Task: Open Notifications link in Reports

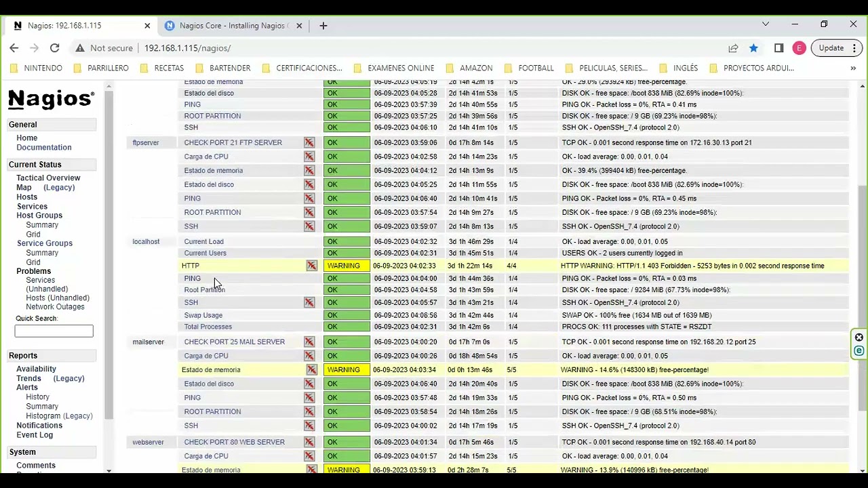Action: pos(39,426)
